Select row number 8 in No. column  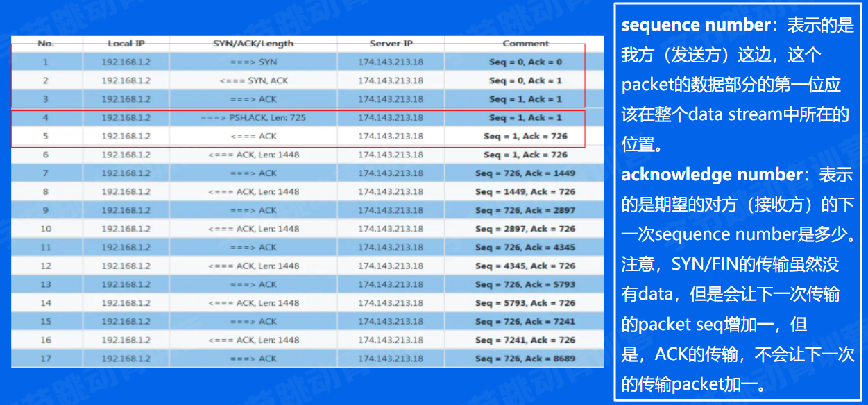coord(46,192)
